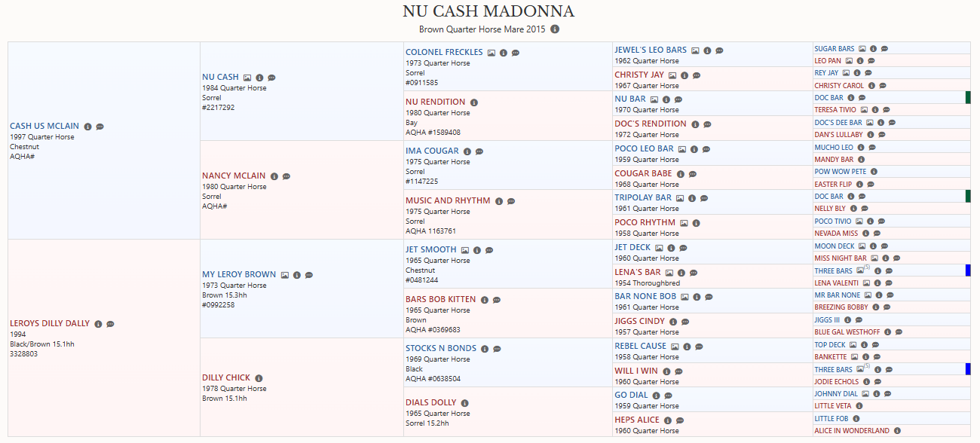Click comment icon next to IMA COUGAR
The image size is (980, 443).
coord(479,151)
